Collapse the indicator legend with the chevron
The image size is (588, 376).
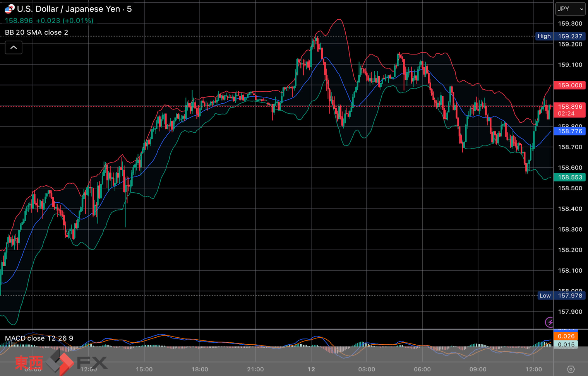point(14,48)
